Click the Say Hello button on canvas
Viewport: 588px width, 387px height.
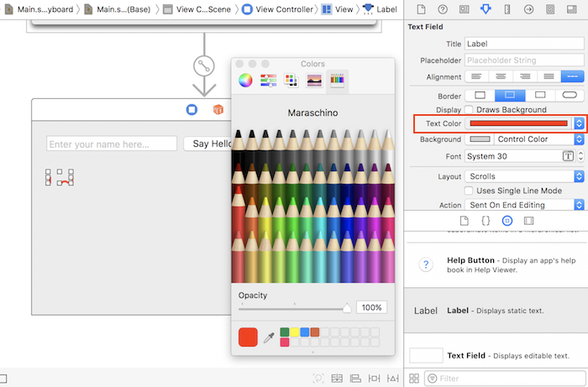(207, 144)
